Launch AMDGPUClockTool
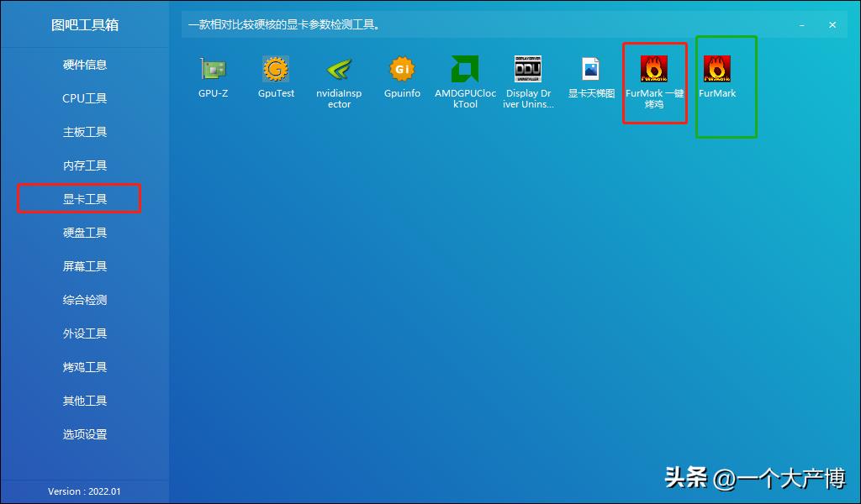861x504 pixels. [x=465, y=71]
